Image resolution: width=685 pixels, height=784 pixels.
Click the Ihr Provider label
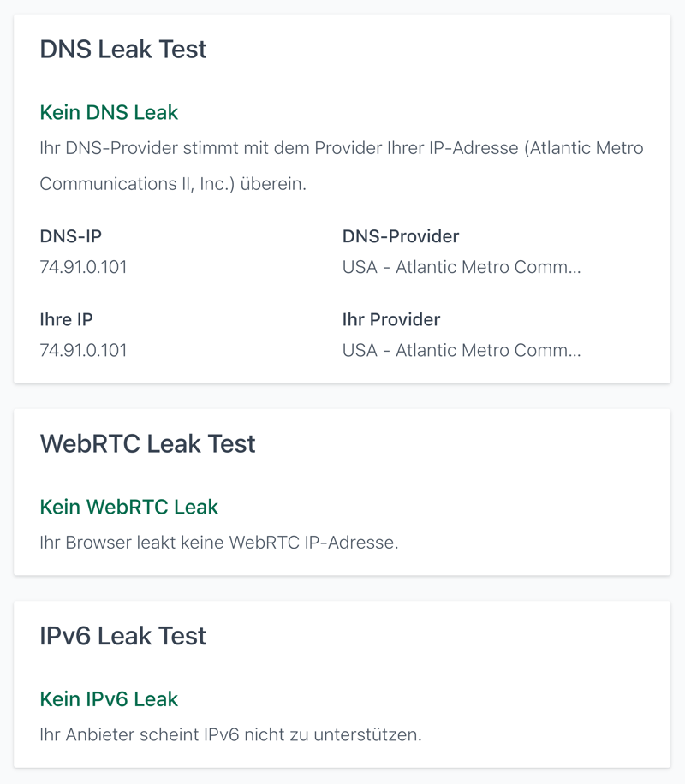[x=390, y=319]
